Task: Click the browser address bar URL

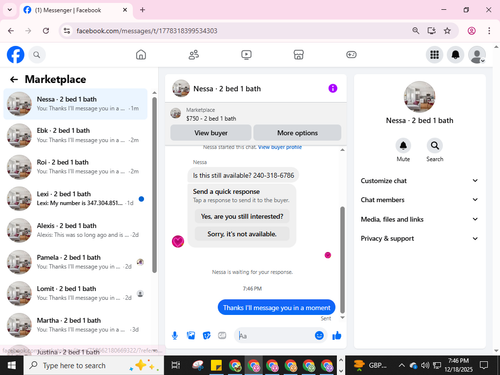Action: click(x=147, y=31)
